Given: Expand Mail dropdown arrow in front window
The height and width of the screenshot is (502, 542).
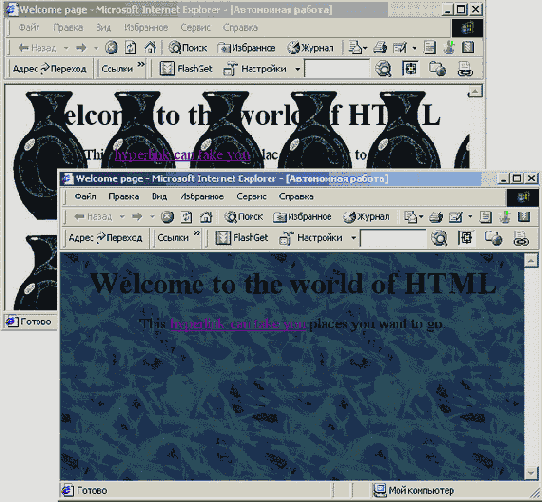Looking at the screenshot, I should coord(421,217).
